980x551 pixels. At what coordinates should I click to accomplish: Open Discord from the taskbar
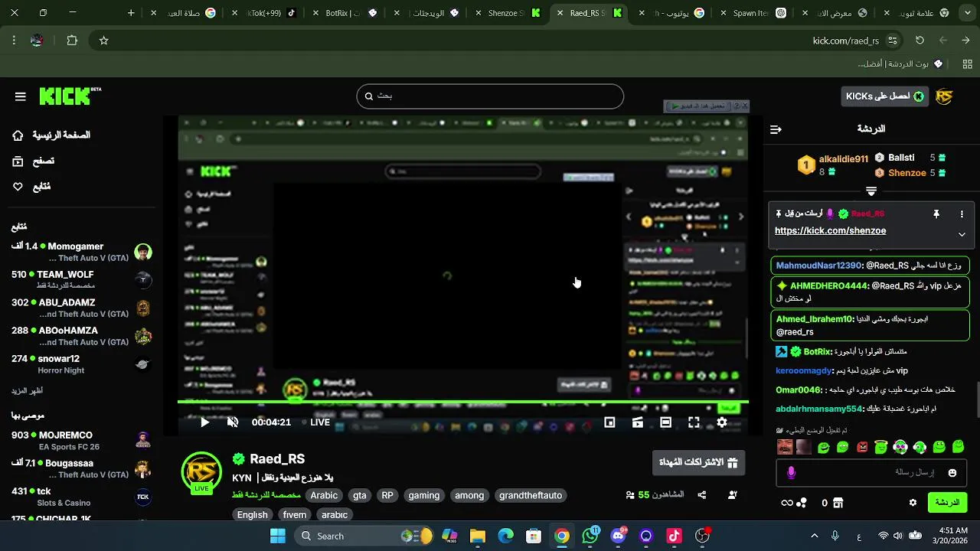[618, 536]
